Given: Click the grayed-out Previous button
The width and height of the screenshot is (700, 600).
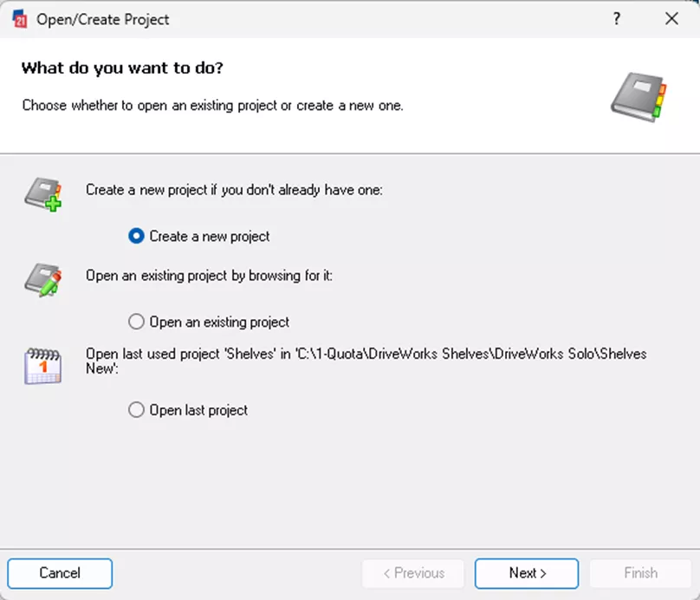Looking at the screenshot, I should point(413,573).
